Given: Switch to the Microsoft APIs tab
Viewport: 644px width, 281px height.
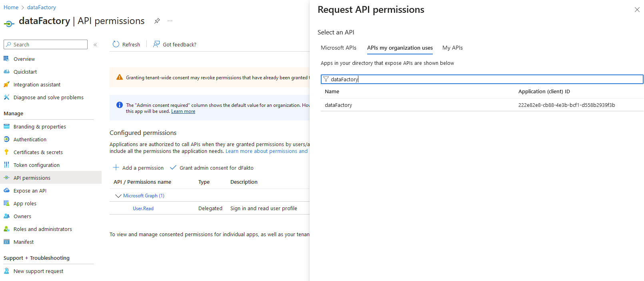Looking at the screenshot, I should pos(338,48).
